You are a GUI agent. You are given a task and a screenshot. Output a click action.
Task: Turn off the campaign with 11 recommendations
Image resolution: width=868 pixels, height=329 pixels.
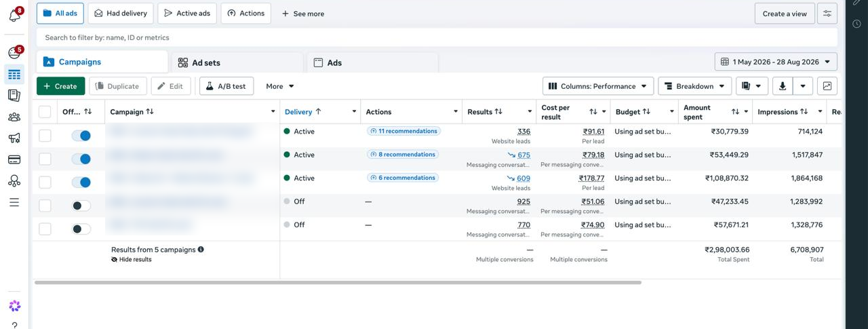tap(81, 136)
